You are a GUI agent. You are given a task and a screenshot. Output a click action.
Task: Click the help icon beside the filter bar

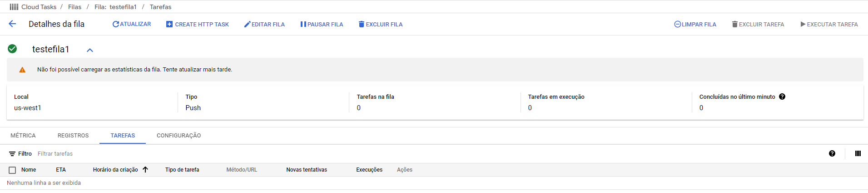pos(832,153)
